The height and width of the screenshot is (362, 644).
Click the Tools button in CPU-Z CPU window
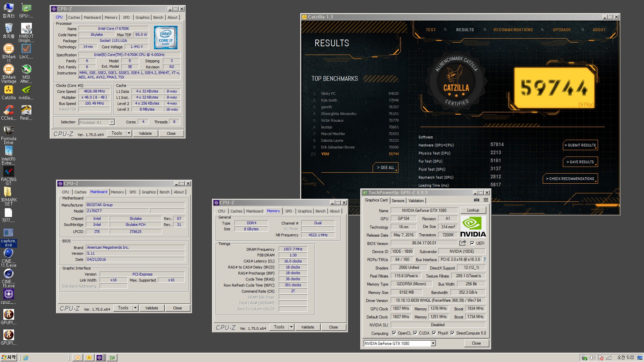117,133
